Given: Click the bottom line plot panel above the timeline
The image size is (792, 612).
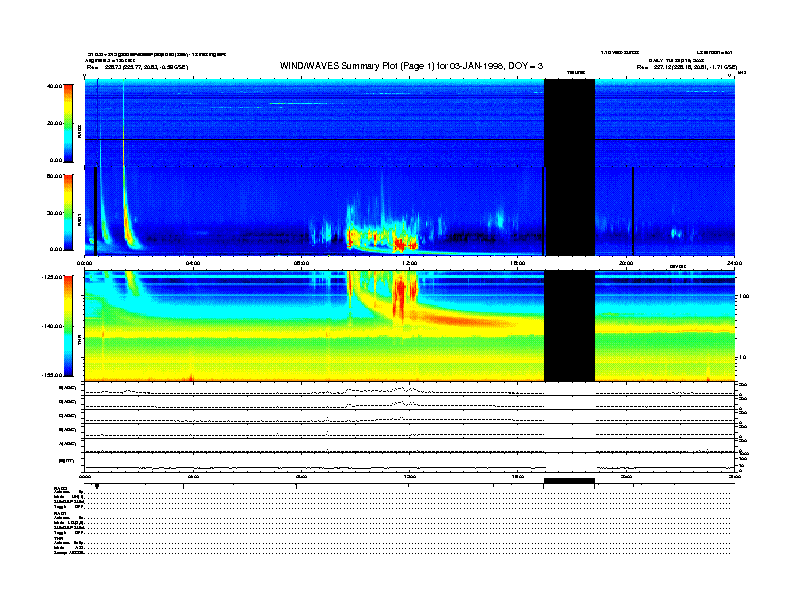Looking at the screenshot, I should tap(410, 462).
